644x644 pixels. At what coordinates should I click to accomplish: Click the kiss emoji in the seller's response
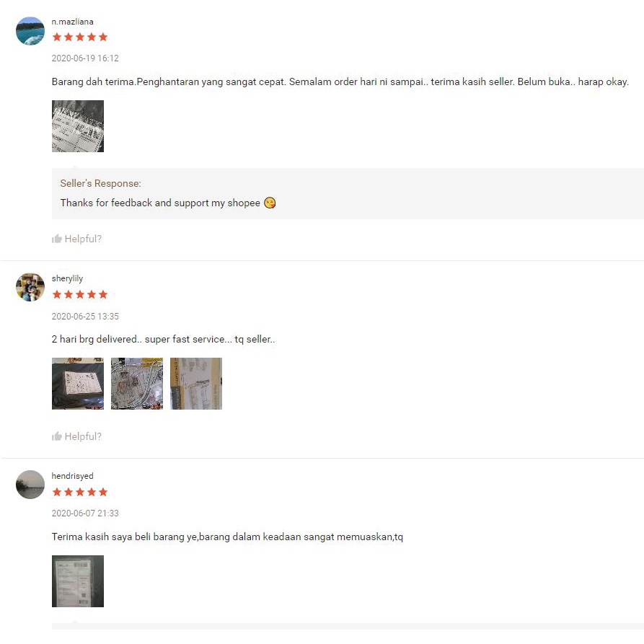[270, 203]
